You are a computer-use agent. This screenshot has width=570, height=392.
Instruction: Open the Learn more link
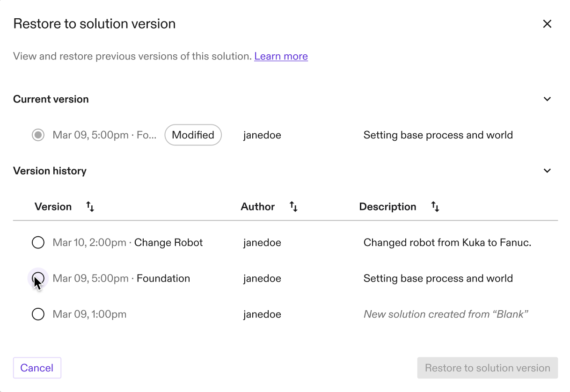tap(281, 56)
